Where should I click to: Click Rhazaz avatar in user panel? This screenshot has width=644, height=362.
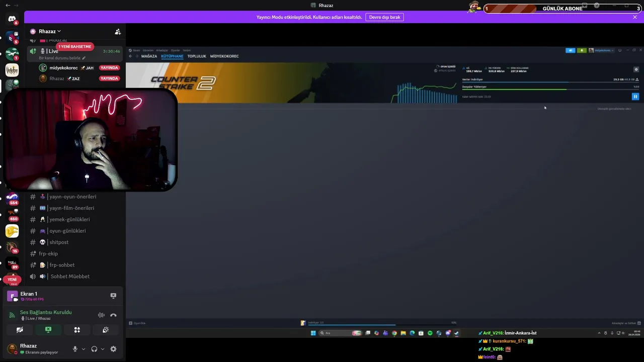point(12,348)
